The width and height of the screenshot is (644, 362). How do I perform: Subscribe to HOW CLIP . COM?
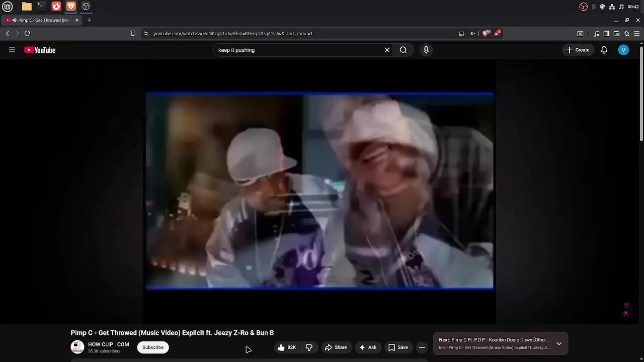tap(153, 347)
